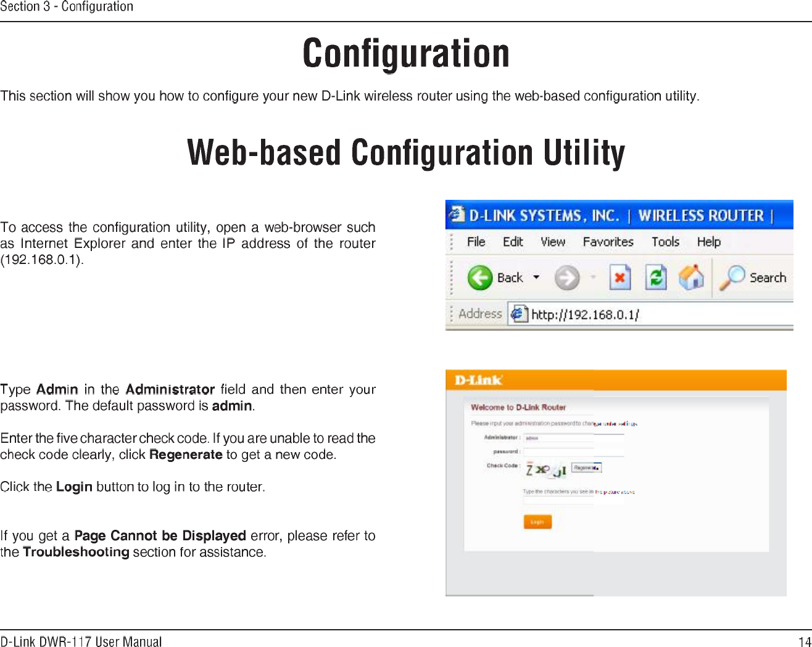This screenshot has width=812, height=647.
Task: Click the green Back arrow icon
Action: pos(479,278)
